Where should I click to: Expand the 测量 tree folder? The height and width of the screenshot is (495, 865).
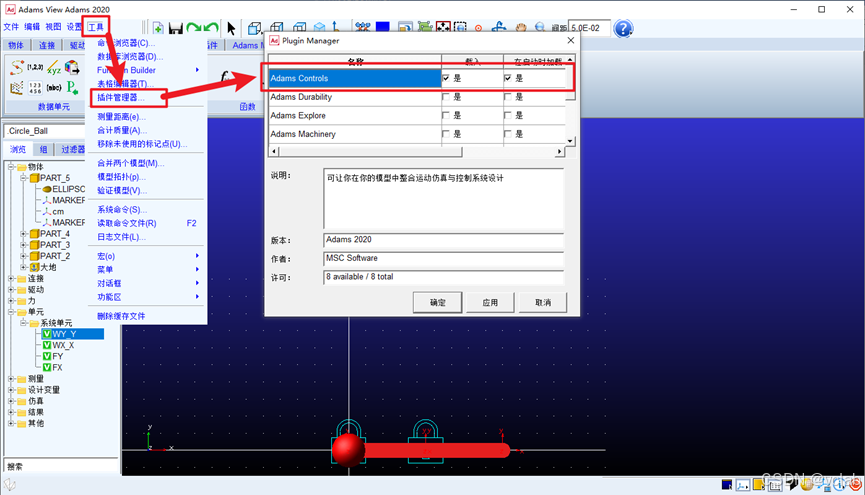pos(11,379)
